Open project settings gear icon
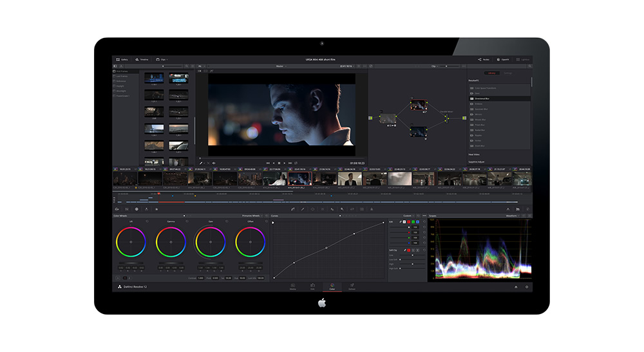This screenshot has height=352, width=644. [x=527, y=286]
